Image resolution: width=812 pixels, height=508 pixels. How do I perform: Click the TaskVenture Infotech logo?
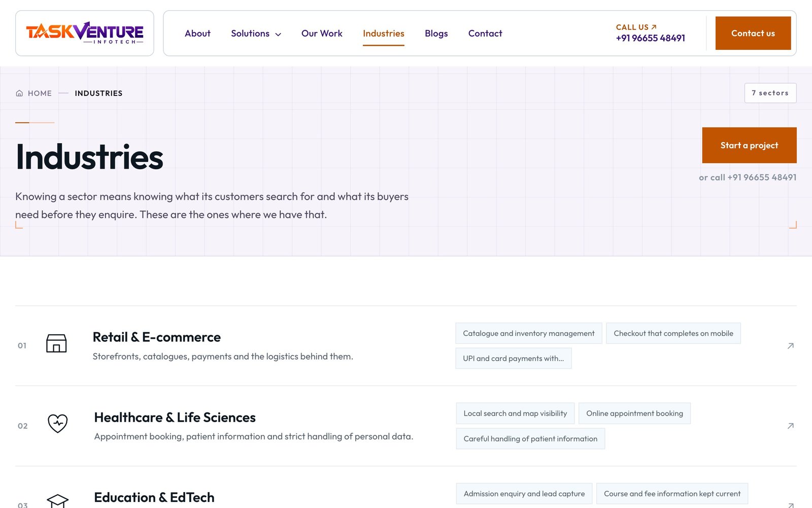coord(85,33)
